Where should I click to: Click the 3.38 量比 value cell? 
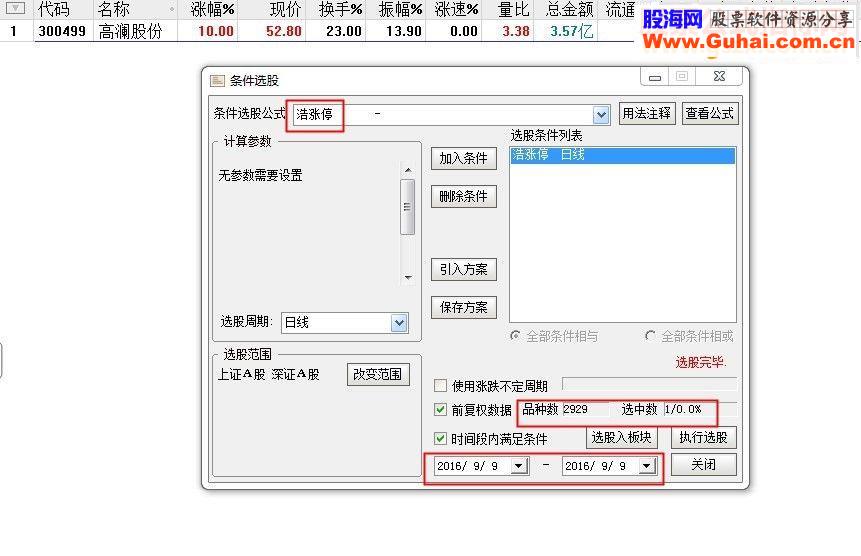[516, 31]
